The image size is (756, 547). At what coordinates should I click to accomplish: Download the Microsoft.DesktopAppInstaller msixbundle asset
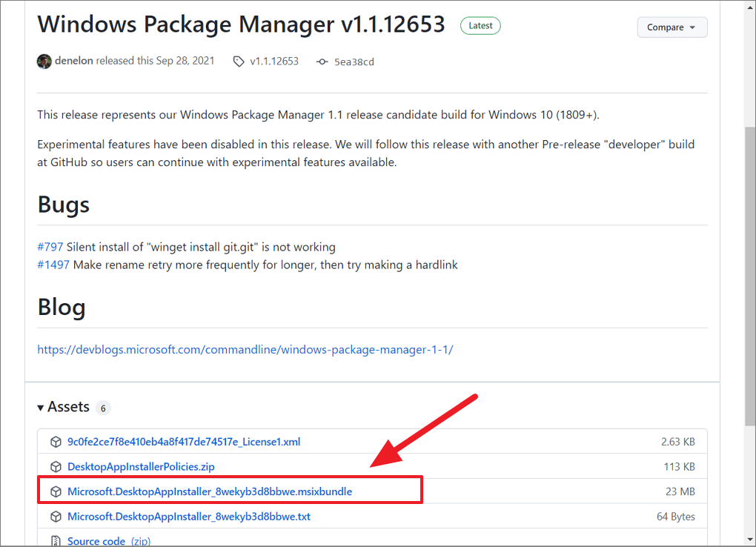[210, 491]
